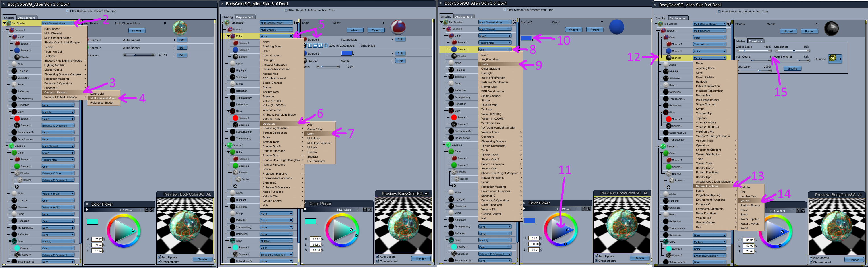This screenshot has width=868, height=268.
Task: Click blue sphere icon of highlighted Source 2 row
Action: pyautogui.click(x=454, y=49)
